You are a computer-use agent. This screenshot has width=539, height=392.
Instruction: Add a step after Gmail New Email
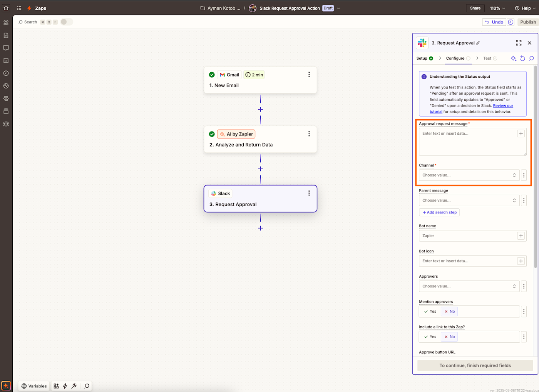(x=260, y=110)
